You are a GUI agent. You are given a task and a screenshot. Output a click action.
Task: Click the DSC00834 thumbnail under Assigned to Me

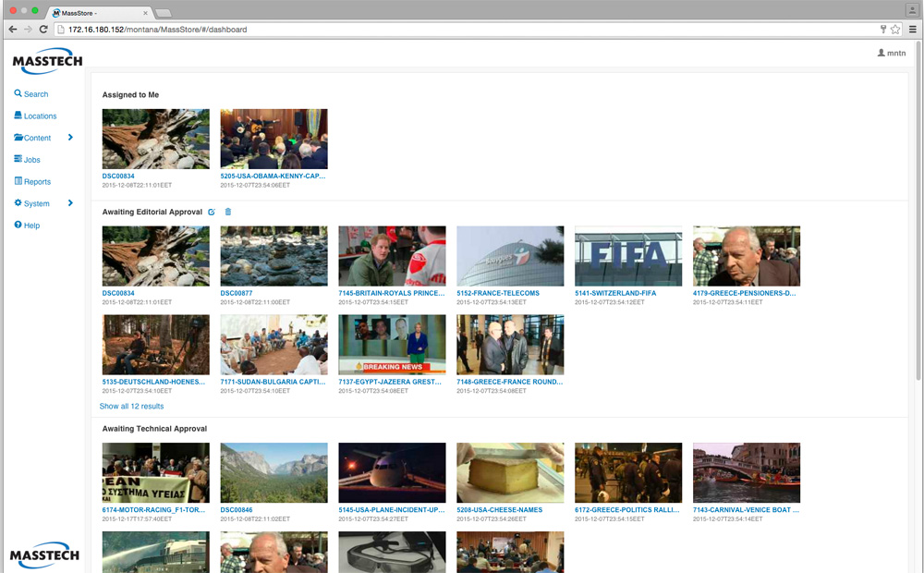coord(155,139)
